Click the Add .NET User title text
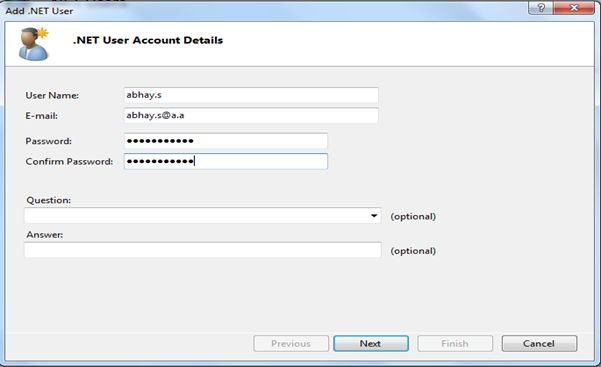The width and height of the screenshot is (601, 367). pos(39,11)
